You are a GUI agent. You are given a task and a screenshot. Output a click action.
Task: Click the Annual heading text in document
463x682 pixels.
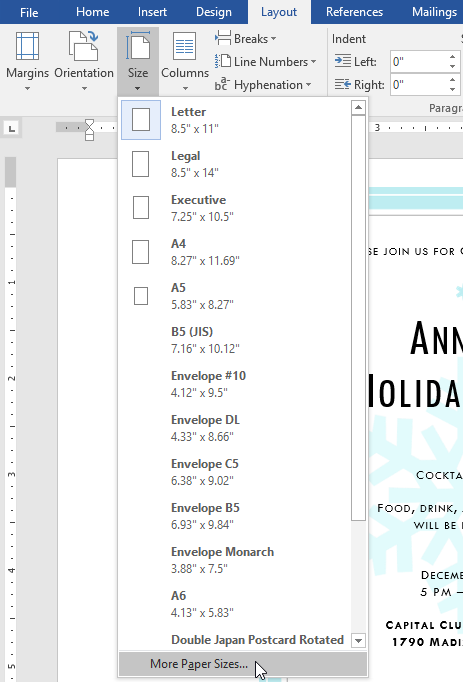coord(436,339)
